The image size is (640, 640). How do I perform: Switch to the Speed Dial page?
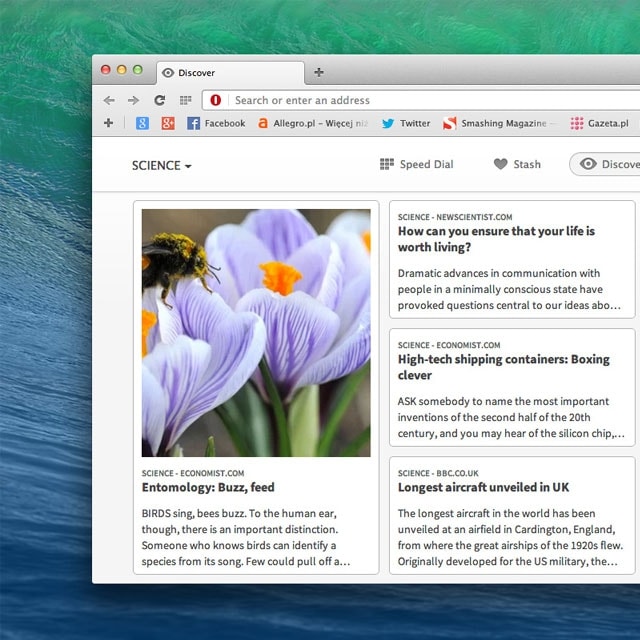pyautogui.click(x=416, y=164)
